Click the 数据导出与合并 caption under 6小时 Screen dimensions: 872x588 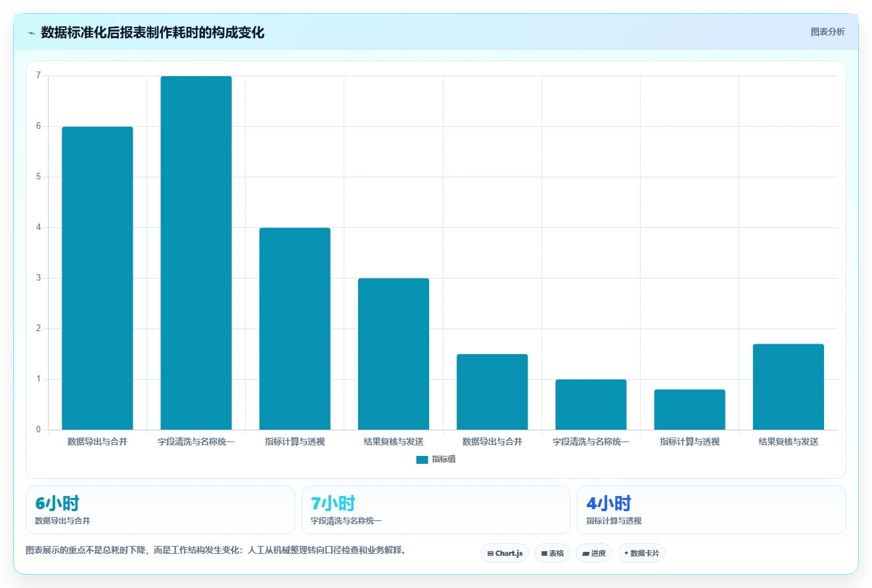click(62, 521)
